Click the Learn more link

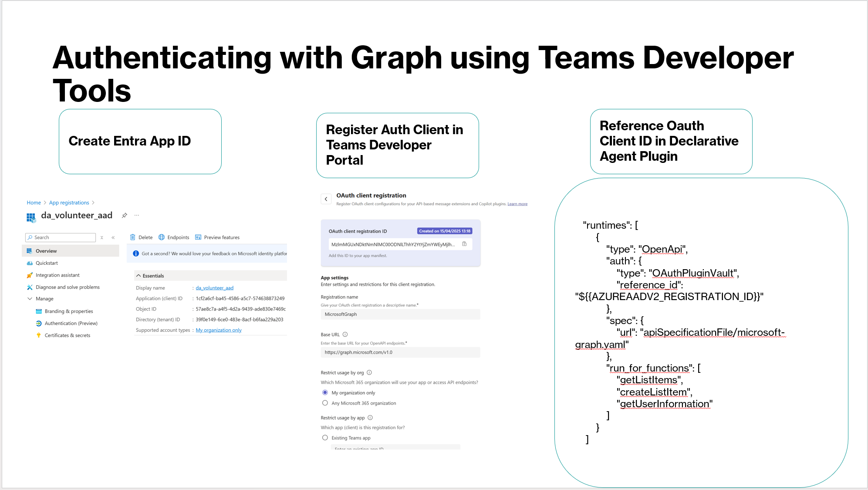[x=517, y=204]
